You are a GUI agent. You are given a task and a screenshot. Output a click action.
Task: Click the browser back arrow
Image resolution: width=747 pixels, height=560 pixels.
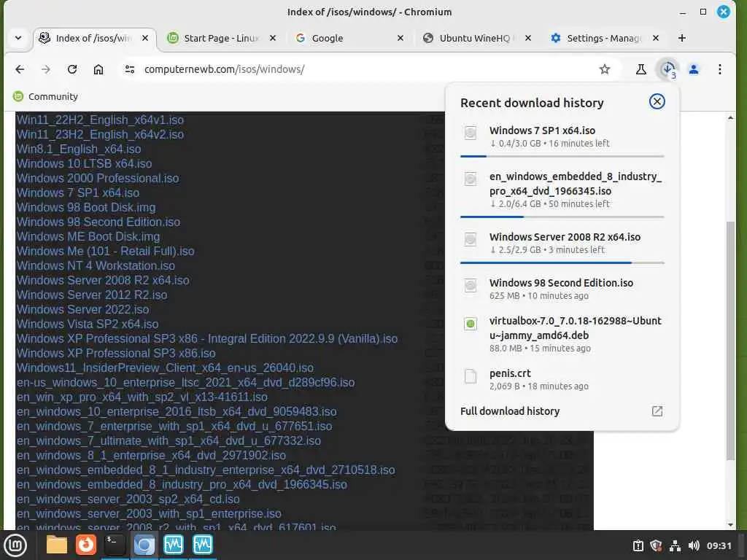point(20,69)
